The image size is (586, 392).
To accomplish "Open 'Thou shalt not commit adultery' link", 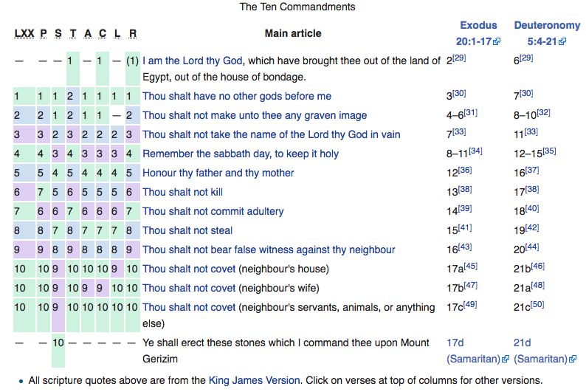I will (x=213, y=212).
